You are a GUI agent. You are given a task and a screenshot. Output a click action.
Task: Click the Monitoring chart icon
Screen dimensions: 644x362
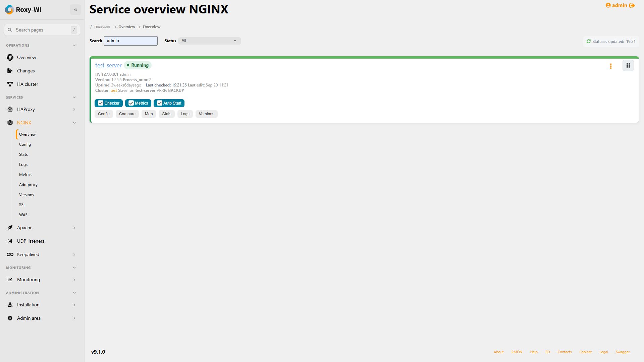(10, 280)
